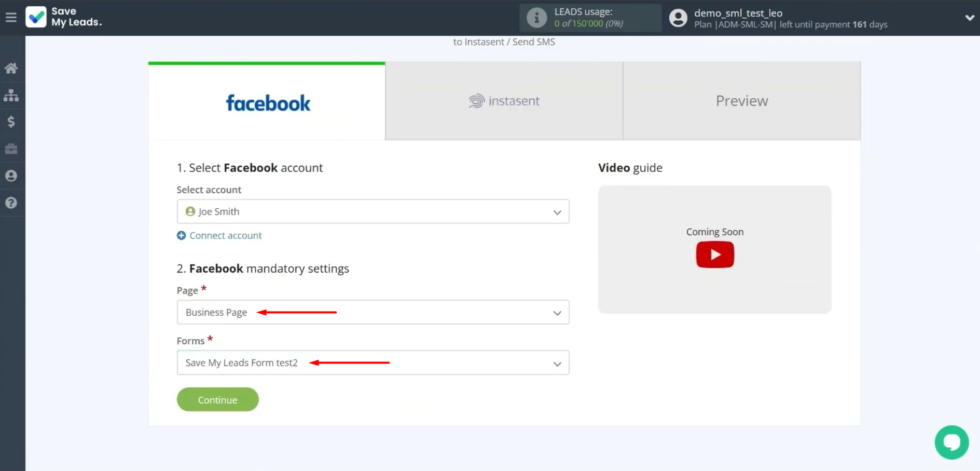The image size is (980, 471).
Task: Play the Coming Soon video guide
Action: tap(715, 255)
